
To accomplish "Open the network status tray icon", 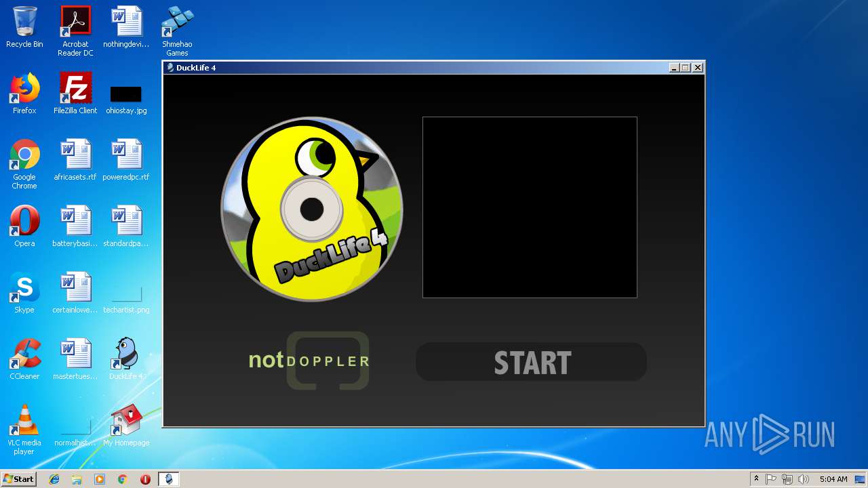I will [x=787, y=479].
